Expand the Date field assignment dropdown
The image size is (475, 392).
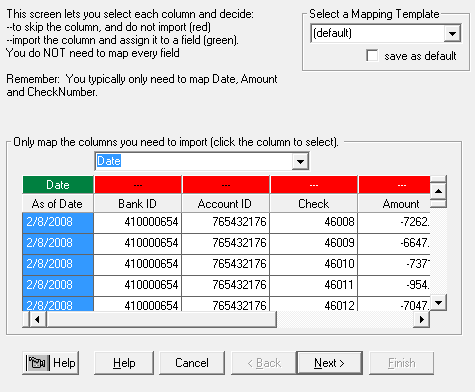[x=300, y=161]
